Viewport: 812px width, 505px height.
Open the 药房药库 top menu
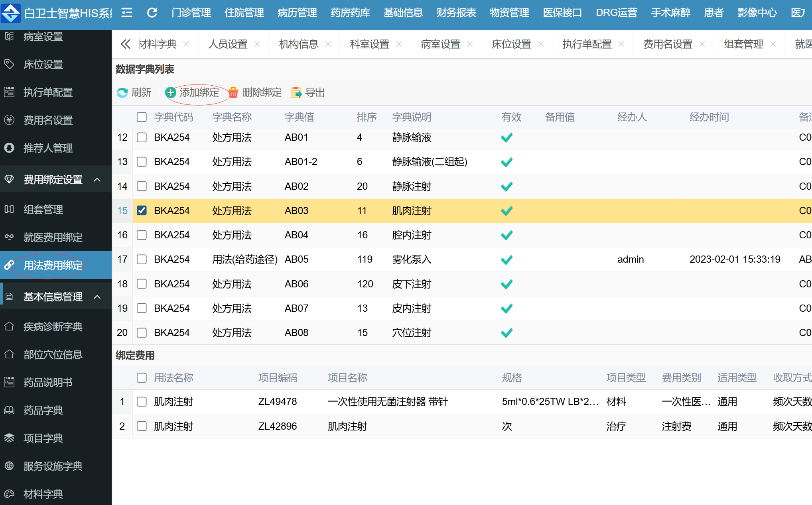(350, 13)
